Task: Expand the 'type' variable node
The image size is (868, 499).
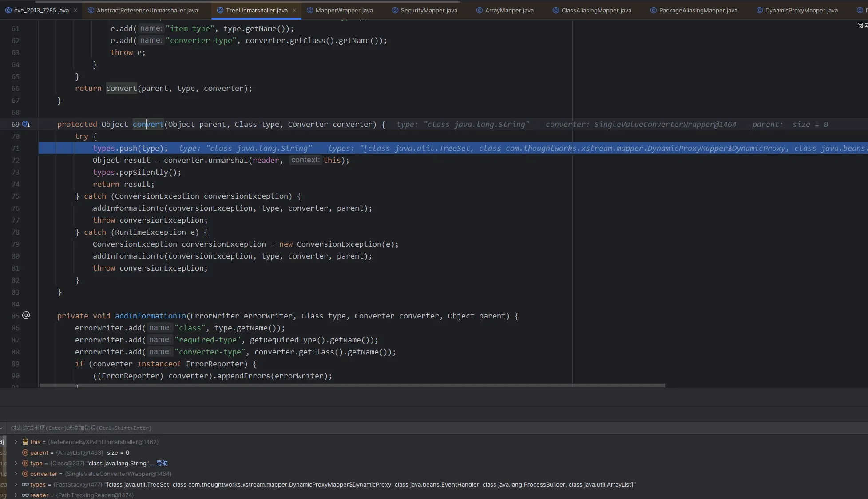Action: point(16,463)
